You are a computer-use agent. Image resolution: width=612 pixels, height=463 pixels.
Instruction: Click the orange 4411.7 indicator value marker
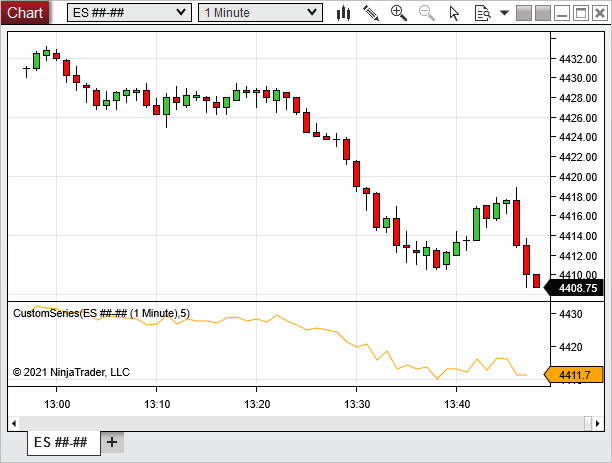(576, 376)
